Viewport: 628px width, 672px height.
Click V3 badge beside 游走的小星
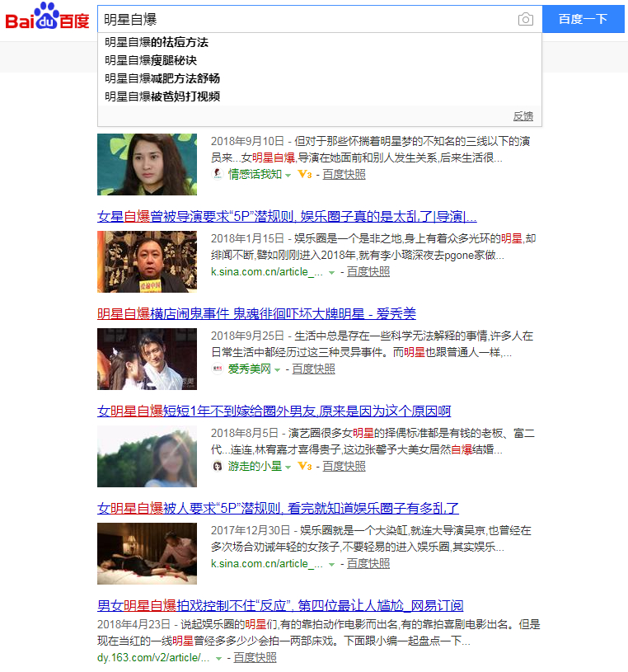pos(305,467)
